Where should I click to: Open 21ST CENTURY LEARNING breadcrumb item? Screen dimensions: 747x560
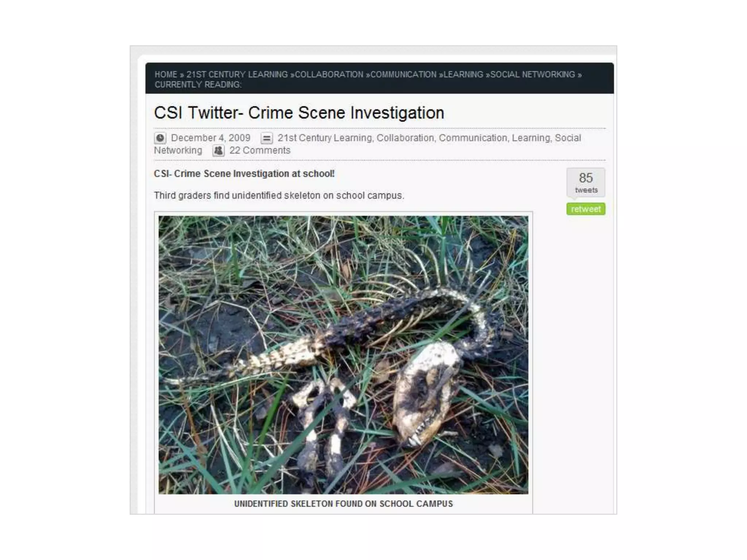(x=237, y=74)
